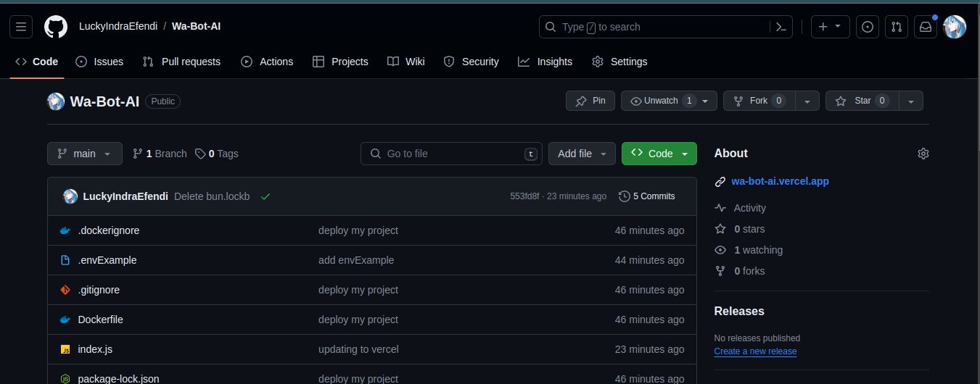Click the repository owner avatar beside Wa-Bot-AI
Viewport: 980px width, 384px height.
(x=56, y=101)
